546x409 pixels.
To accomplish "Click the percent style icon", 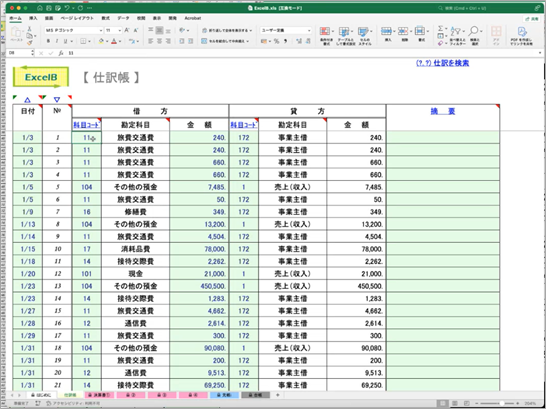I will point(276,41).
